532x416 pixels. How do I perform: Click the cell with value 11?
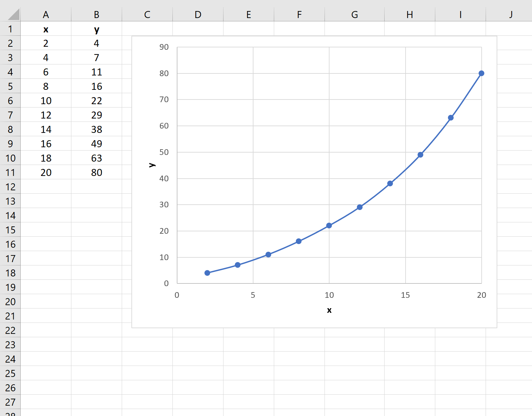97,72
